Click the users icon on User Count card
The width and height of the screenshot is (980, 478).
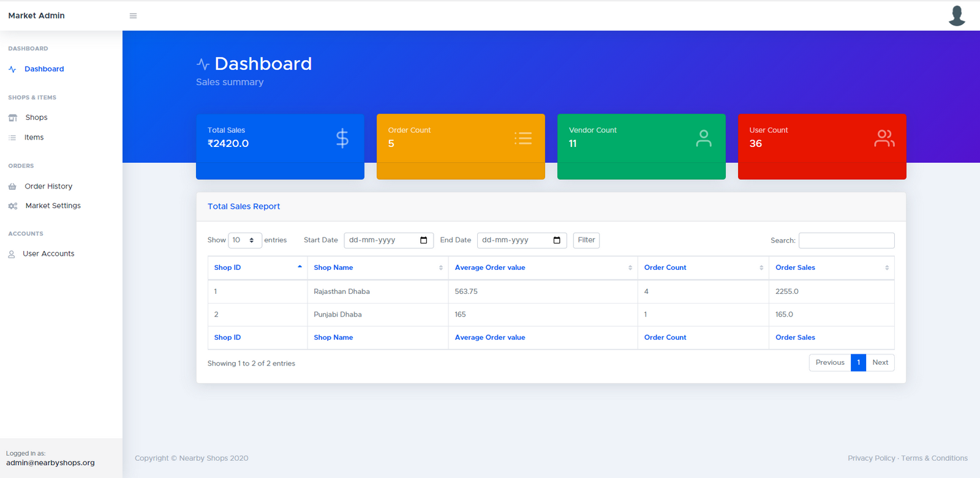point(884,138)
